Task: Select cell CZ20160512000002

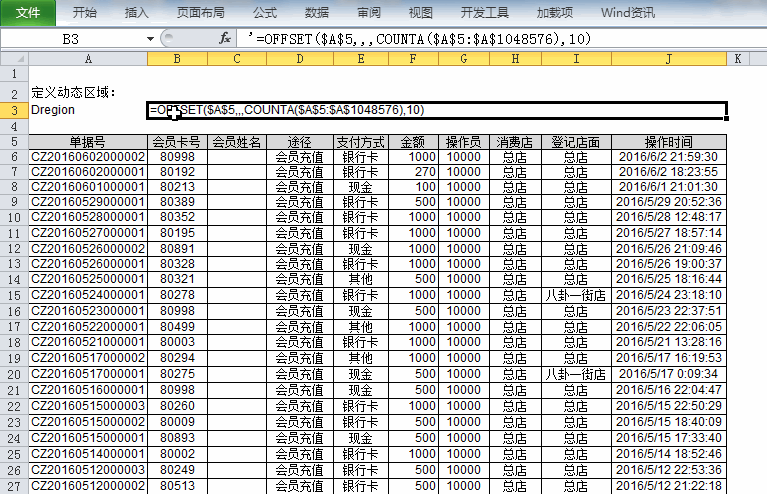Action: (88, 486)
